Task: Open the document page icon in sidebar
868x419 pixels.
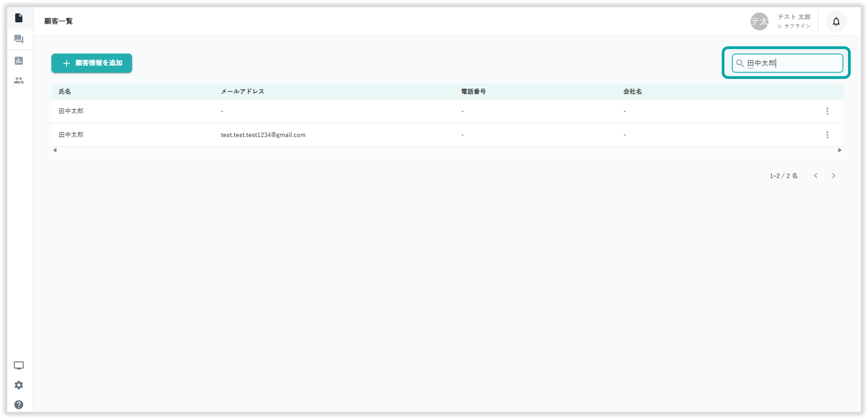Action: pyautogui.click(x=19, y=18)
